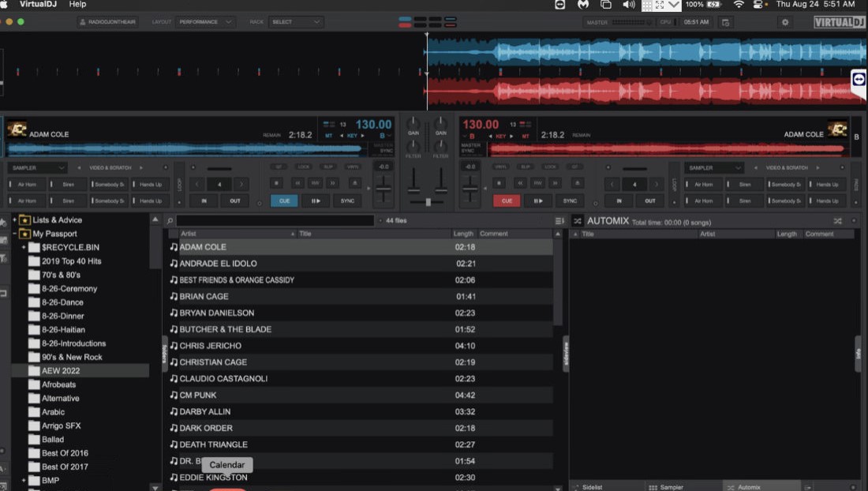The image size is (868, 491).
Task: Adjust right deck pitch fader
Action: click(x=470, y=189)
